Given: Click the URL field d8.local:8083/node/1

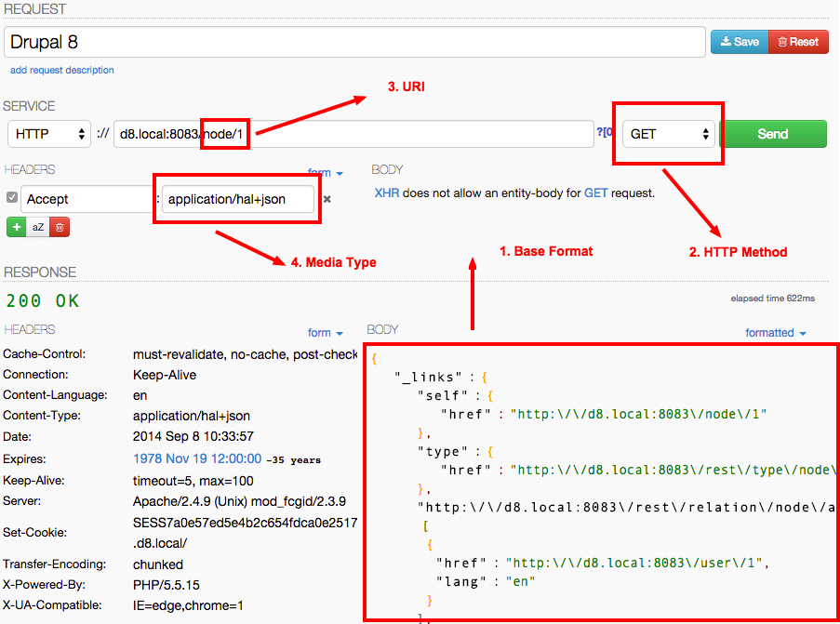Looking at the screenshot, I should point(353,134).
